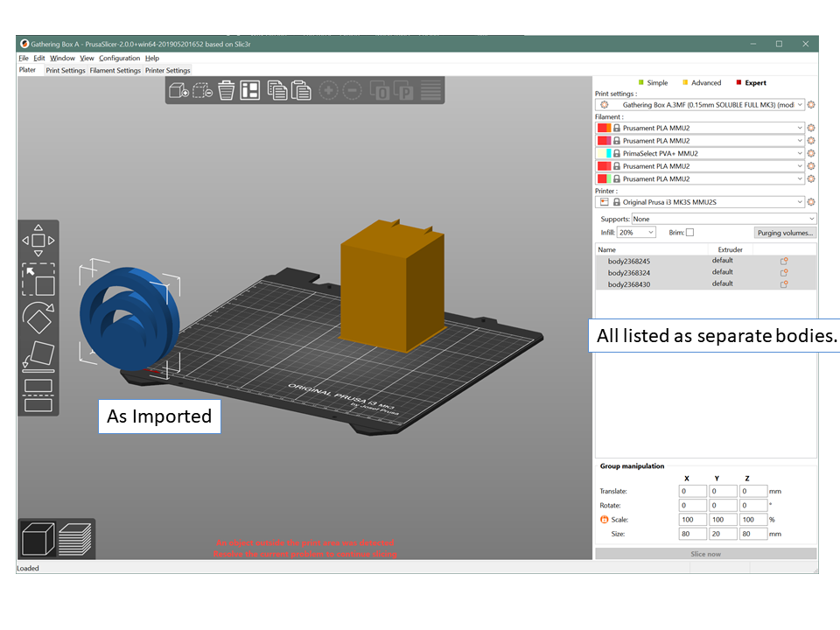Edit body2368245 extruder icon
Screen dimensions: 840x630
point(784,261)
